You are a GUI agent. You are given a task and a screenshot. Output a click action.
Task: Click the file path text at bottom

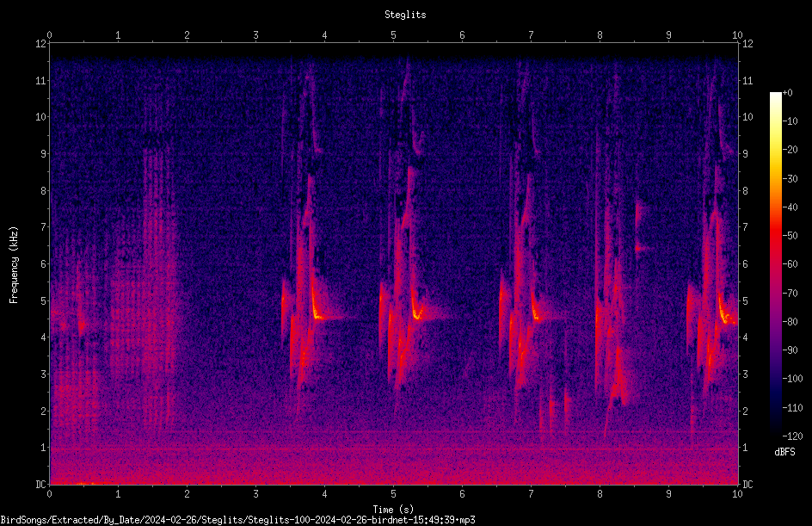tap(237, 520)
